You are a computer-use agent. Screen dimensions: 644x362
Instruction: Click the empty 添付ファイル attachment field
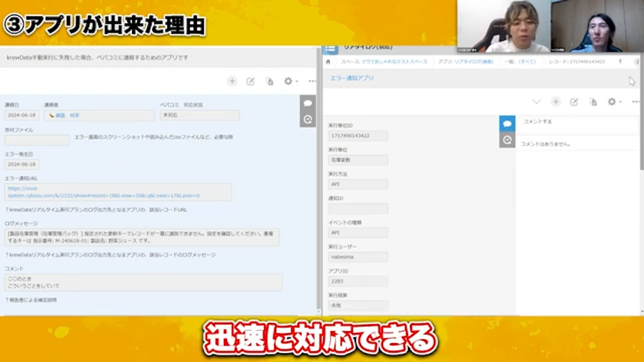pyautogui.click(x=36, y=140)
